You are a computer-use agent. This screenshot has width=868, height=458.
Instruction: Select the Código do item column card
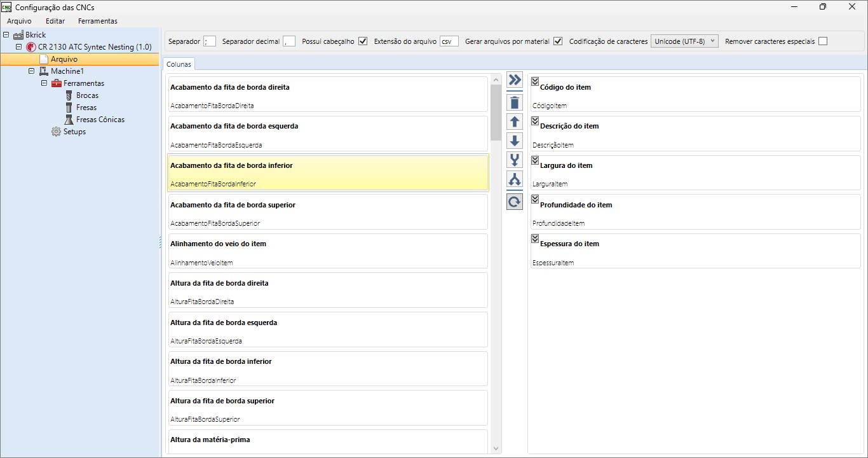695,94
